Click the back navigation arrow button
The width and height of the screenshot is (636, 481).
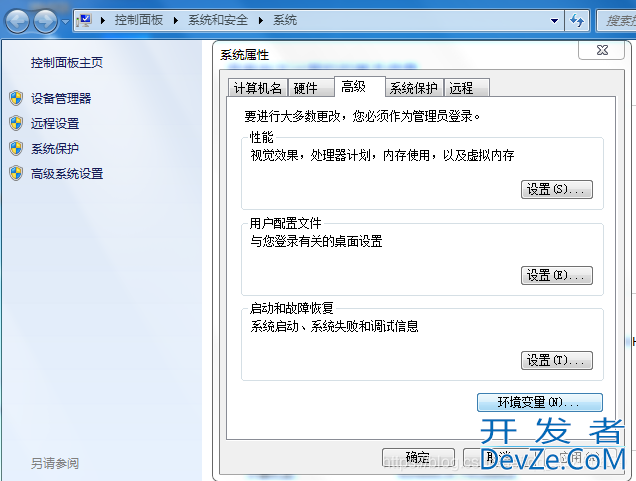pos(18,20)
